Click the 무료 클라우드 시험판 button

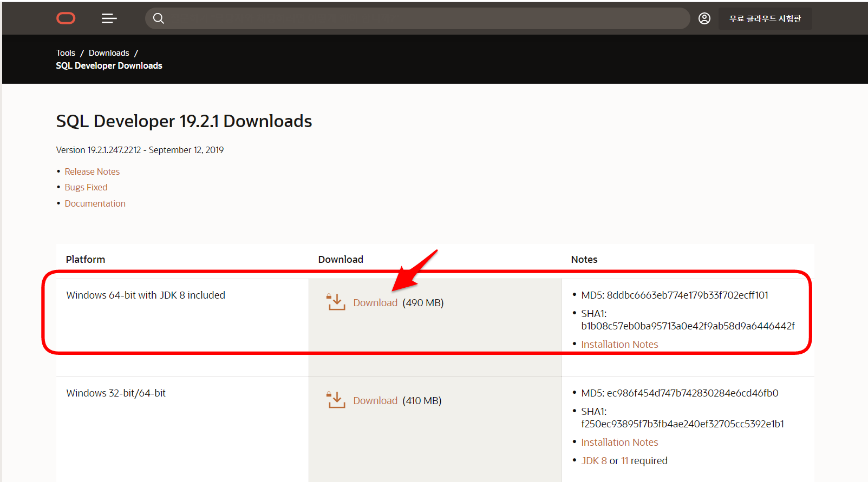pos(765,18)
